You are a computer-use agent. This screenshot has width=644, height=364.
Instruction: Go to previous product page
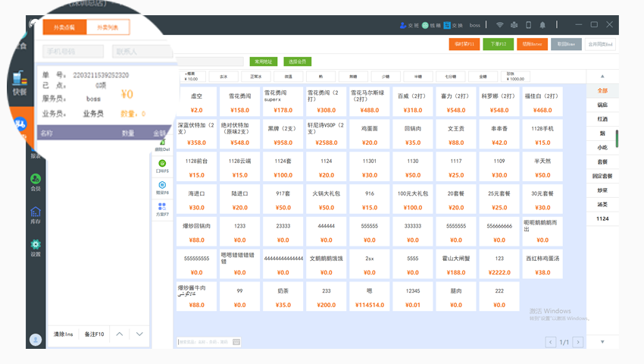[x=550, y=342]
